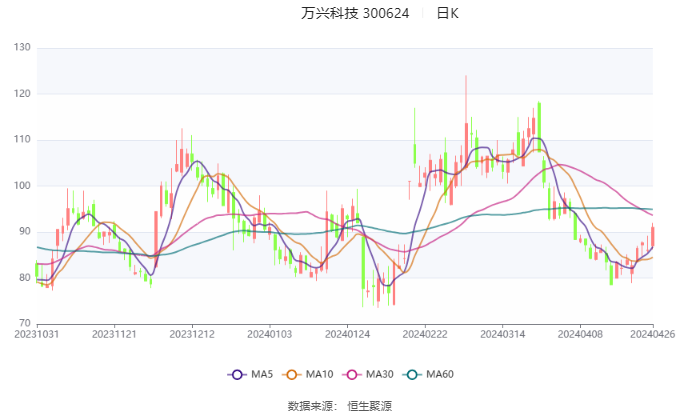Hide the MA60 series via its label
Screen dimensions: 680x413
coord(440,374)
